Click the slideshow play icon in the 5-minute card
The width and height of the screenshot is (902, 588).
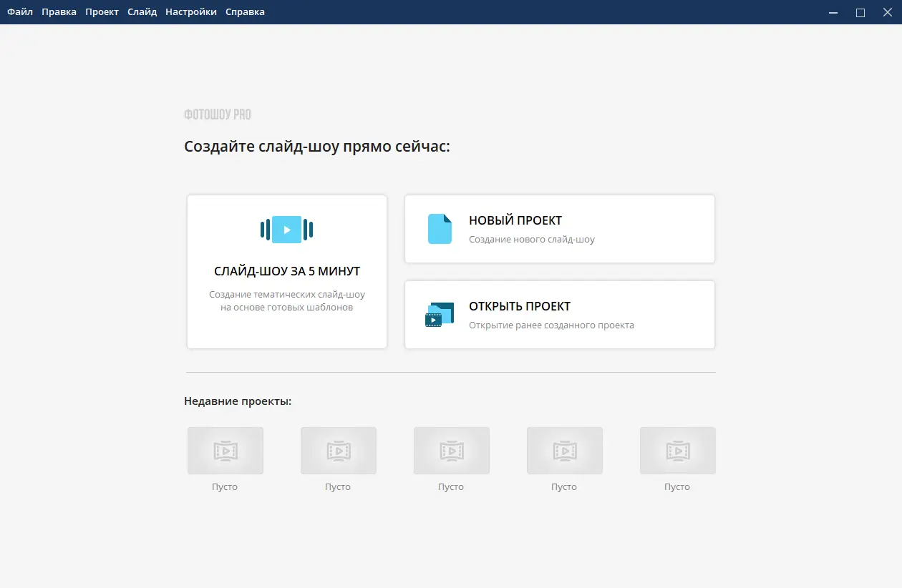coord(287,230)
